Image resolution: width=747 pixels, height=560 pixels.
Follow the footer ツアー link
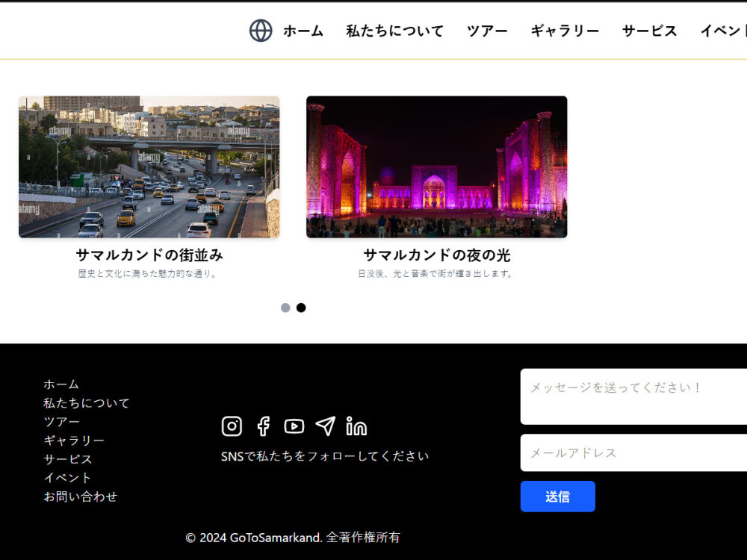click(61, 422)
